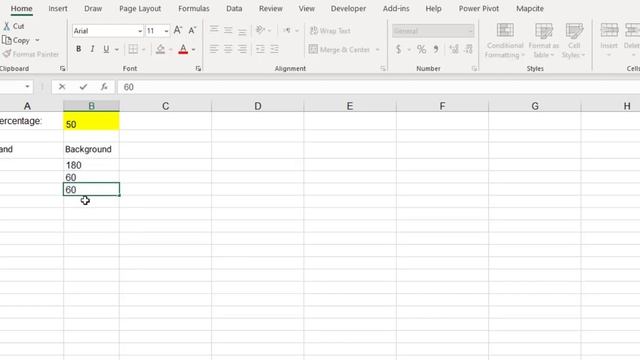Top align cell contents

click(x=214, y=30)
